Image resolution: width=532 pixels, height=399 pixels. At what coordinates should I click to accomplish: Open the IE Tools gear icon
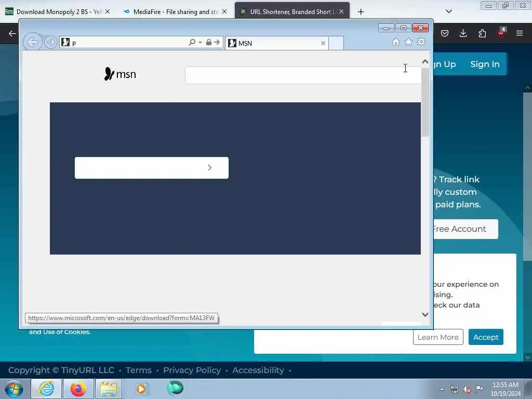[421, 42]
